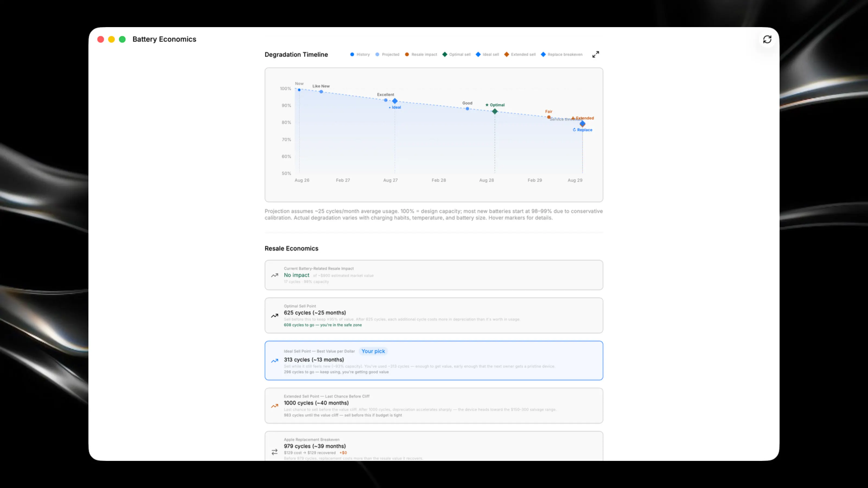Click the Feb 29 x-axis label
Viewport: 868px width, 488px height.
(535, 180)
